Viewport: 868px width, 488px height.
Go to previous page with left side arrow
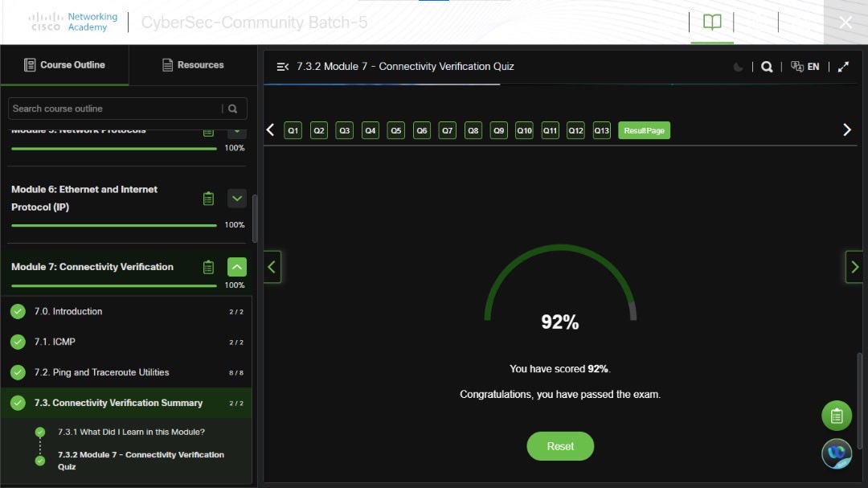(x=272, y=267)
